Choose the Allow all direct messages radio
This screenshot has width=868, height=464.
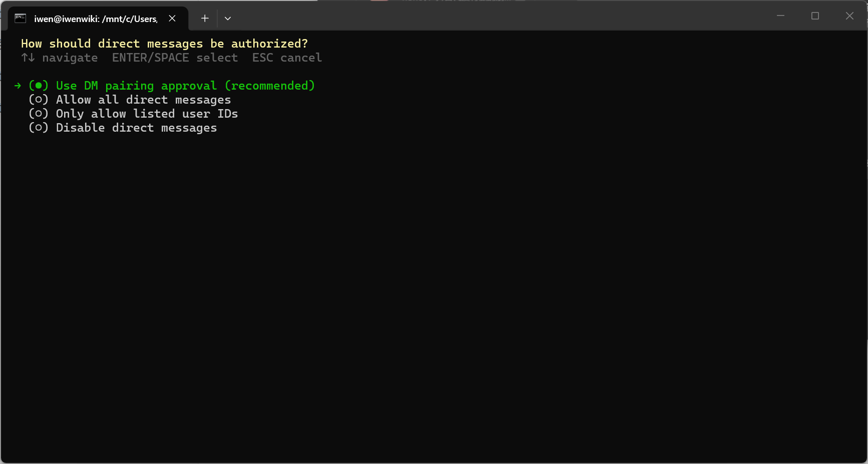click(39, 100)
